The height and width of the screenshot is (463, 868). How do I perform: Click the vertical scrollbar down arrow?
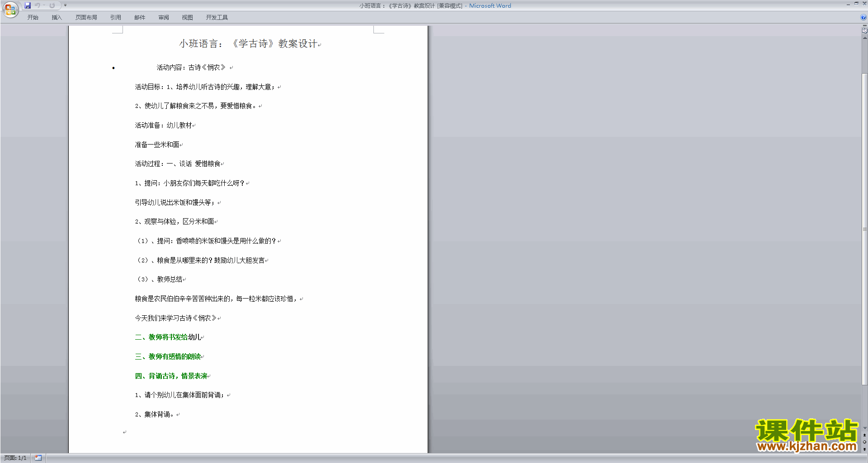865,428
